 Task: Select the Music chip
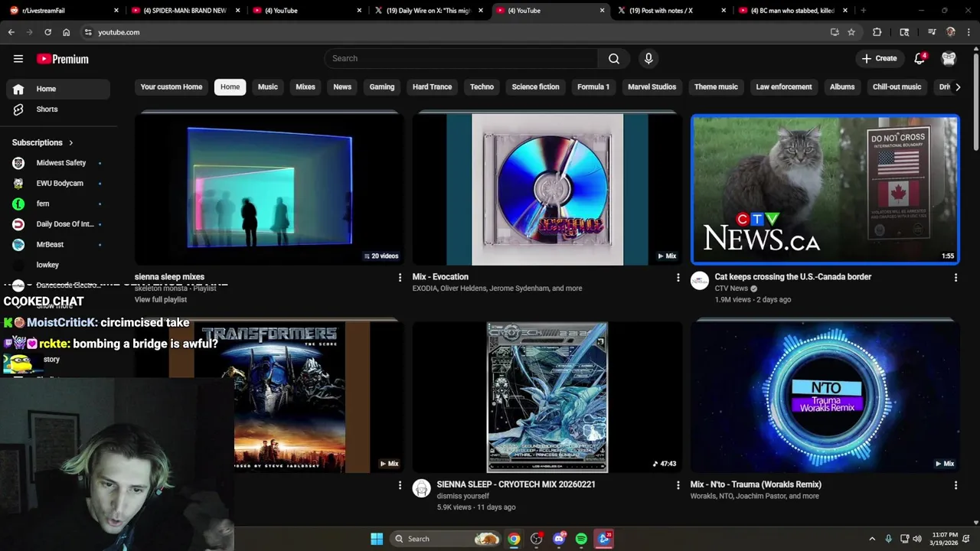coord(268,87)
